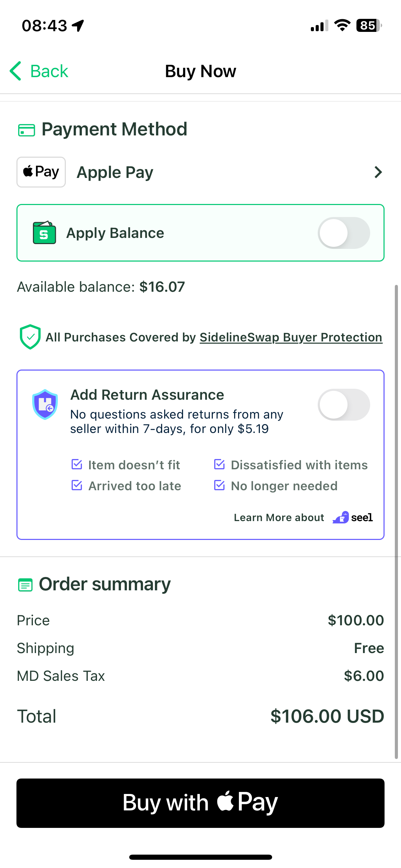Click the Payment Method credit card icon
Viewport: 401px width, 868px height.
click(x=26, y=130)
